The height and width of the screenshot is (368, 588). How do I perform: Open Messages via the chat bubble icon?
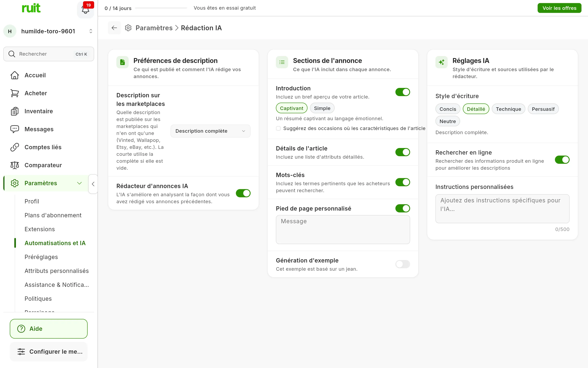(x=14, y=129)
